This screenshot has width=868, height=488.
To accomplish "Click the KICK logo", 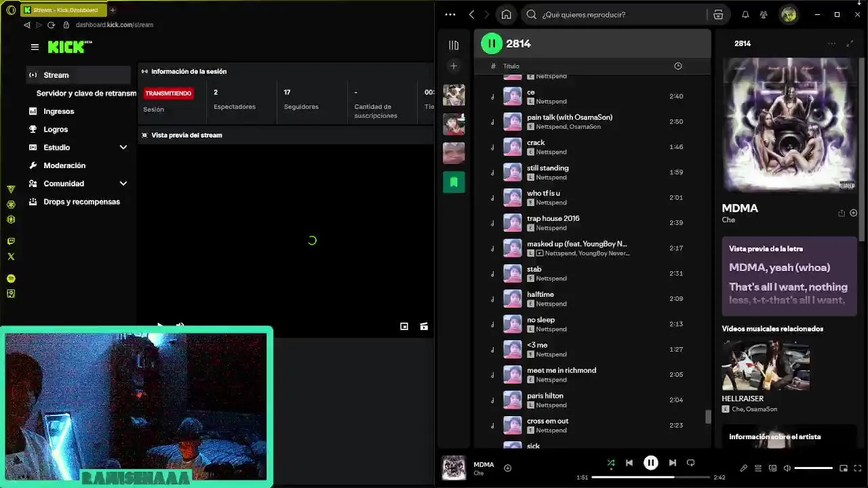I will pyautogui.click(x=69, y=47).
